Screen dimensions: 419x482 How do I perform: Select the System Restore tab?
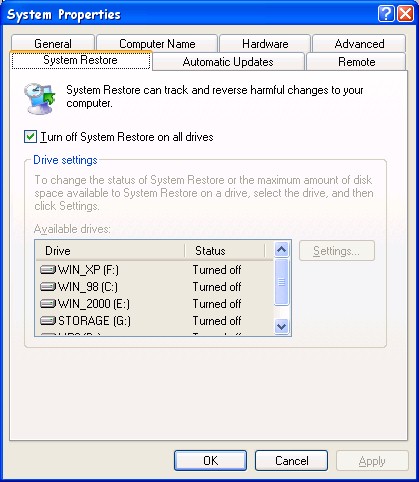tap(80, 60)
